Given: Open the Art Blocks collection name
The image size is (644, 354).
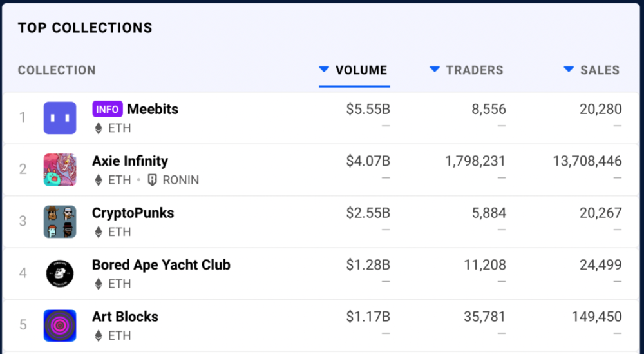Looking at the screenshot, I should click(x=125, y=317).
